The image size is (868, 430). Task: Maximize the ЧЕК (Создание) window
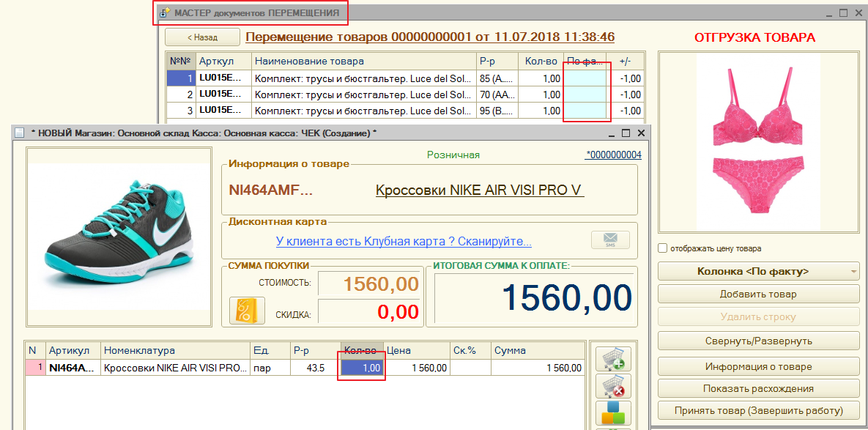tap(626, 133)
